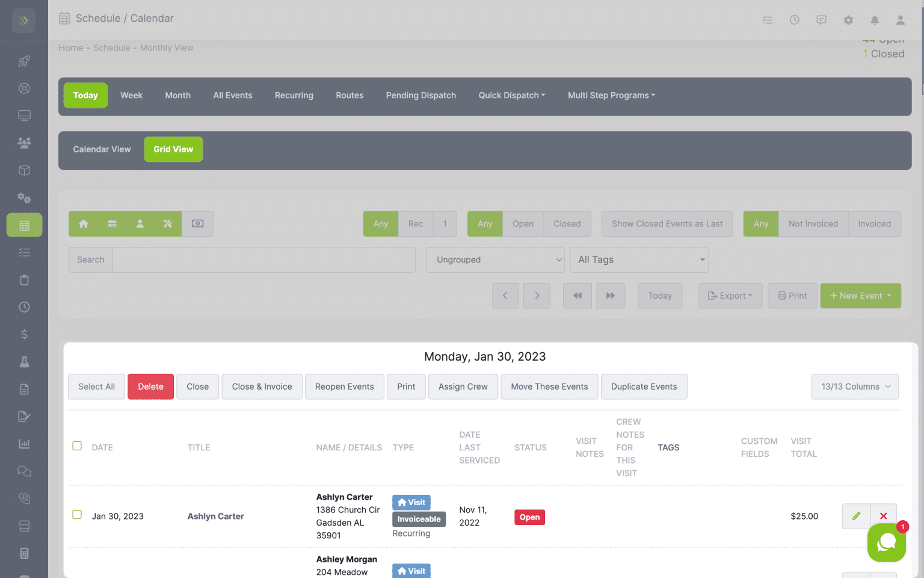924x578 pixels.
Task: Click the New Event button
Action: 860,296
